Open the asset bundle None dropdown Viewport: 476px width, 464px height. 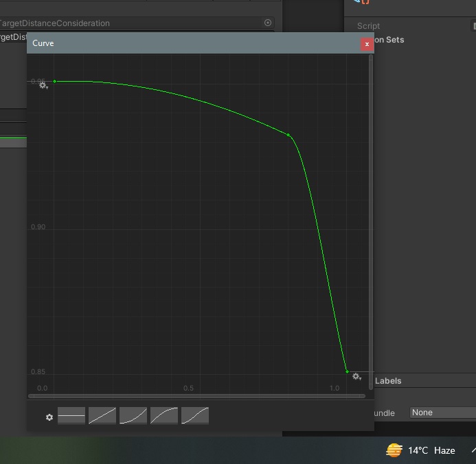click(x=442, y=413)
